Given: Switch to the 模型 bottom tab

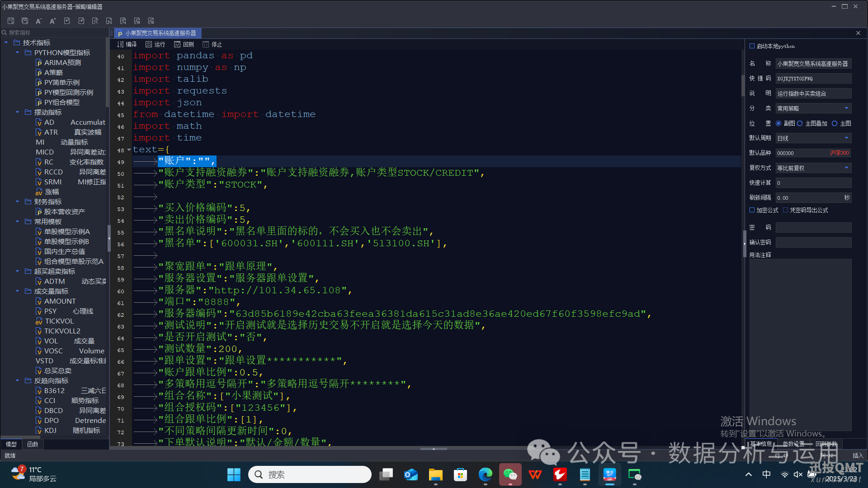Looking at the screenshot, I should [x=11, y=444].
